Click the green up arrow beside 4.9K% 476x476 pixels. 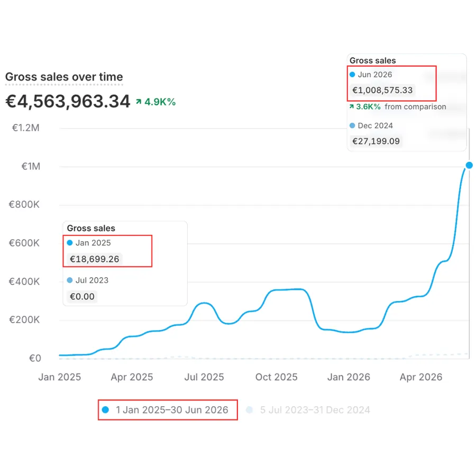point(139,102)
